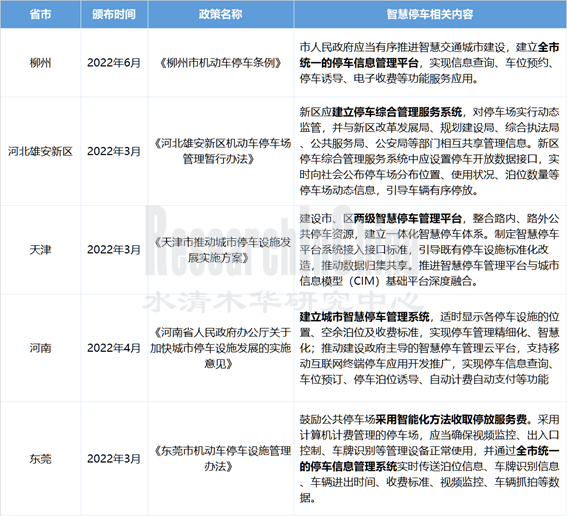Click the 东莞 cell
The width and height of the screenshot is (567, 516).
point(40,459)
